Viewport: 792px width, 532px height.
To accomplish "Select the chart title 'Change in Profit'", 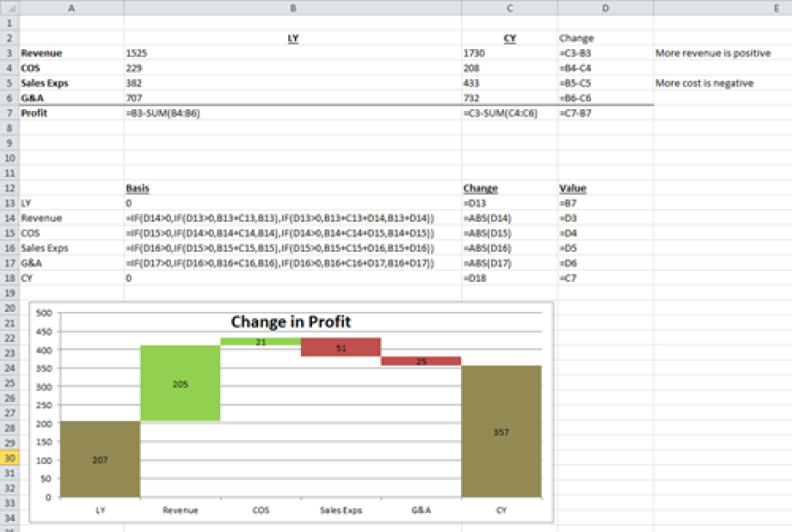I will coord(290,322).
